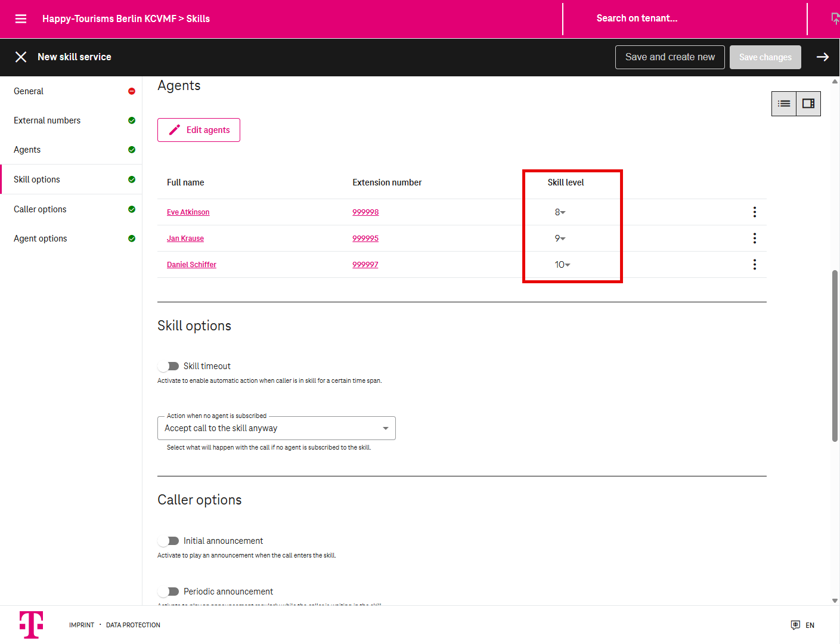Open more options for Jan Krause
Viewport: 840px width, 644px height.
tap(754, 239)
